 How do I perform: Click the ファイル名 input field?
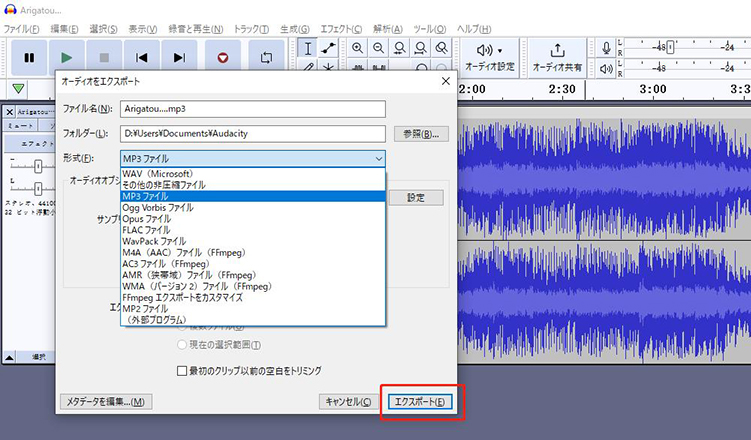click(253, 109)
